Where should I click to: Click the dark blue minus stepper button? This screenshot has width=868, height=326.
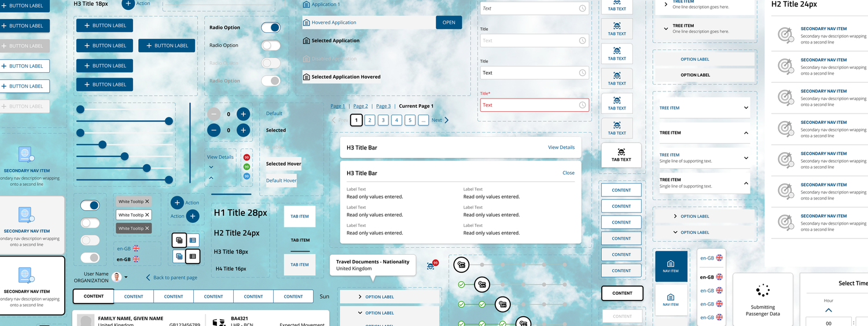coord(214,130)
